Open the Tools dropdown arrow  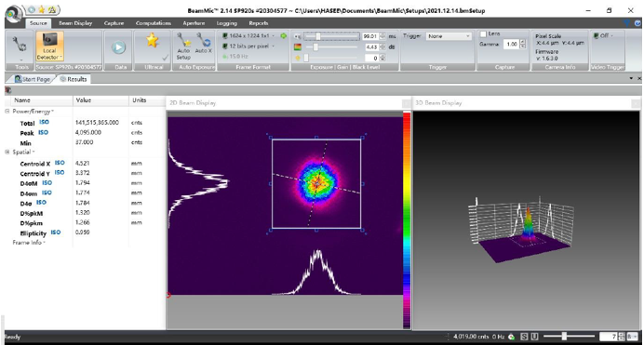point(21,60)
